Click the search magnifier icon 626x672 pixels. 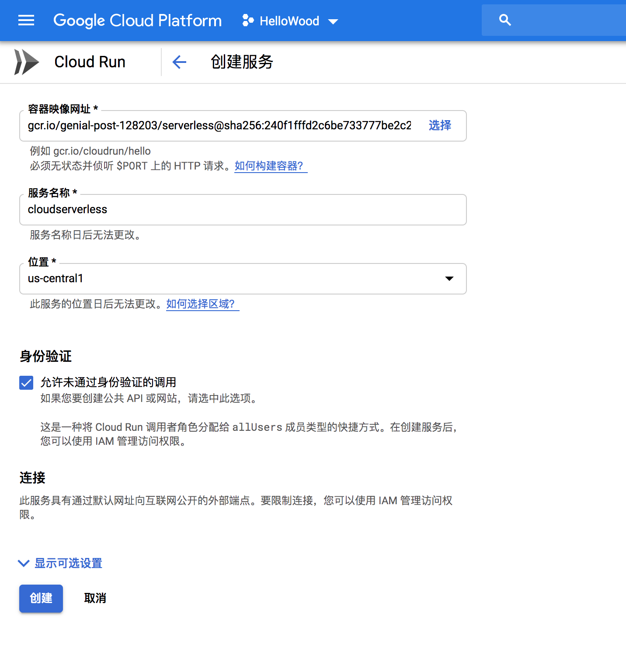click(505, 20)
